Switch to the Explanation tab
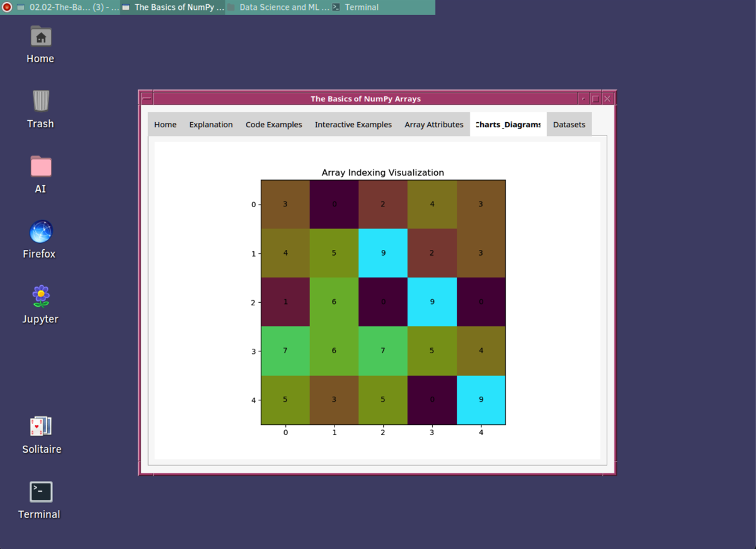756x549 pixels. point(211,125)
